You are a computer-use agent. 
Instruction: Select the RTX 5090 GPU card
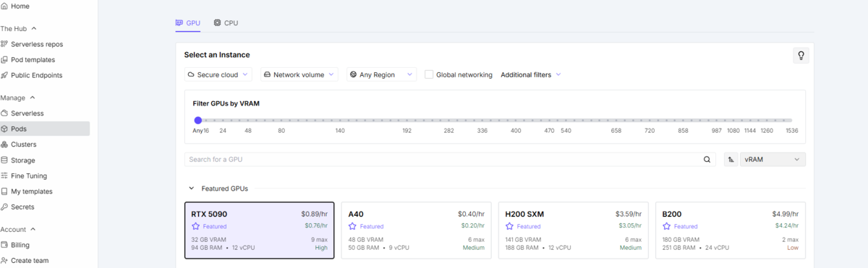pyautogui.click(x=260, y=230)
